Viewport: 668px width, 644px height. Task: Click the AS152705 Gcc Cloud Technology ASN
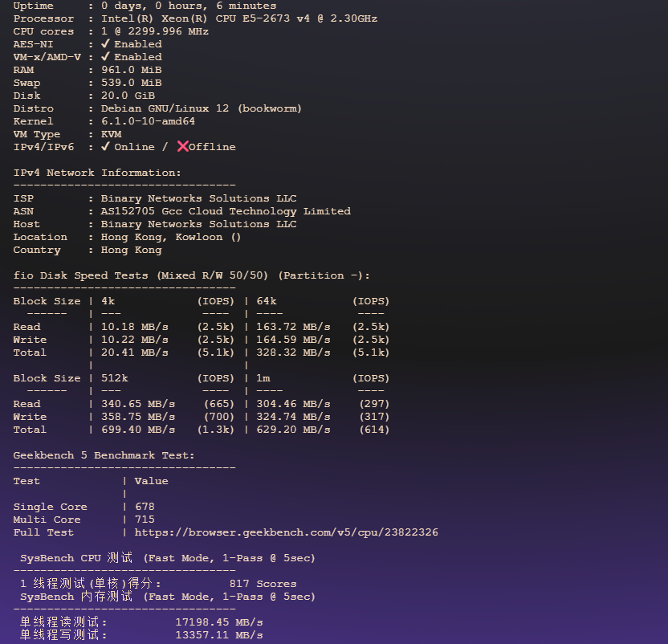[x=225, y=211]
